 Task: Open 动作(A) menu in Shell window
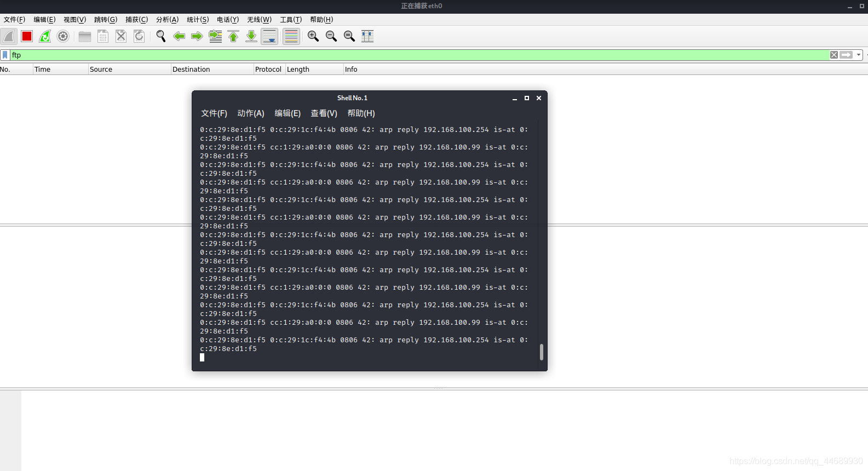tap(251, 113)
